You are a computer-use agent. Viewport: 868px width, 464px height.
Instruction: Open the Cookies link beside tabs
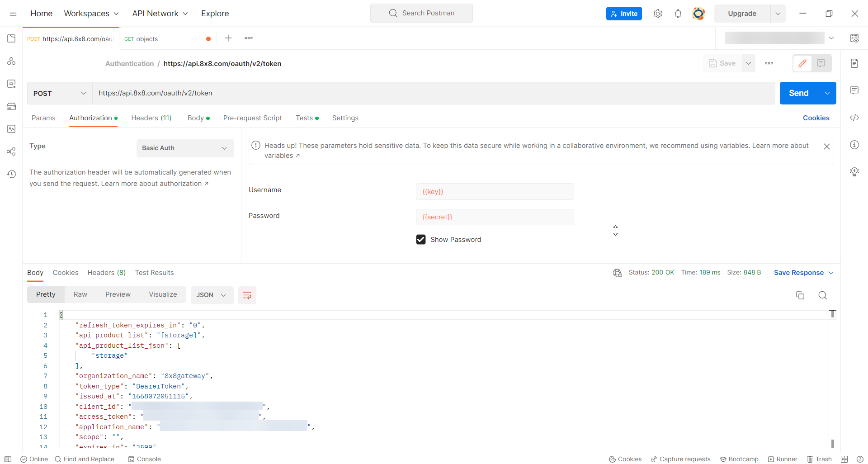pos(816,118)
